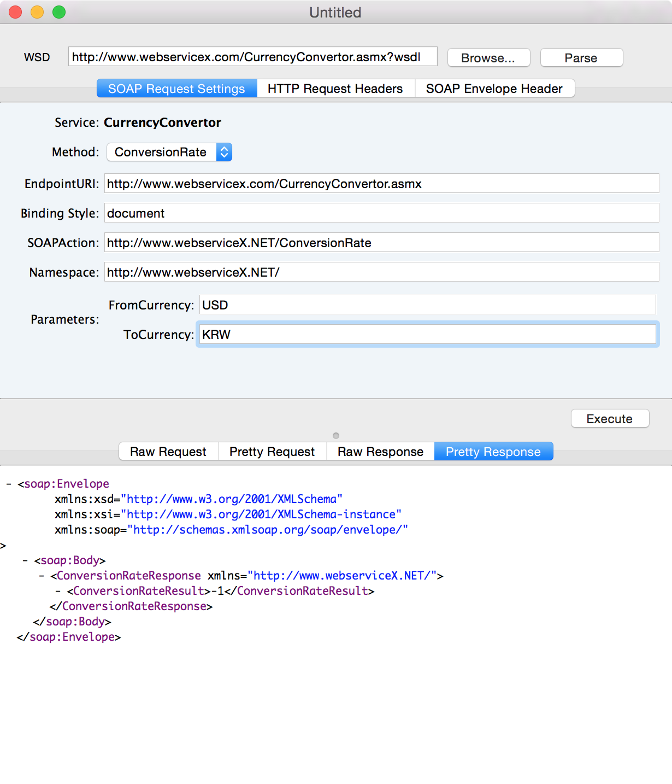Open the Method dropdown arrows
Viewport: 672px width, 784px height.
tap(224, 152)
